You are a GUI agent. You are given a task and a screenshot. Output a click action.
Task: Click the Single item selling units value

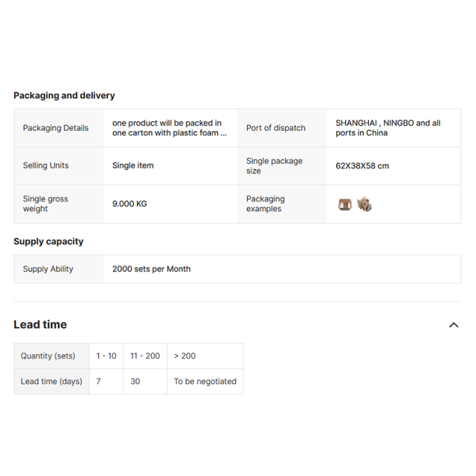point(133,166)
